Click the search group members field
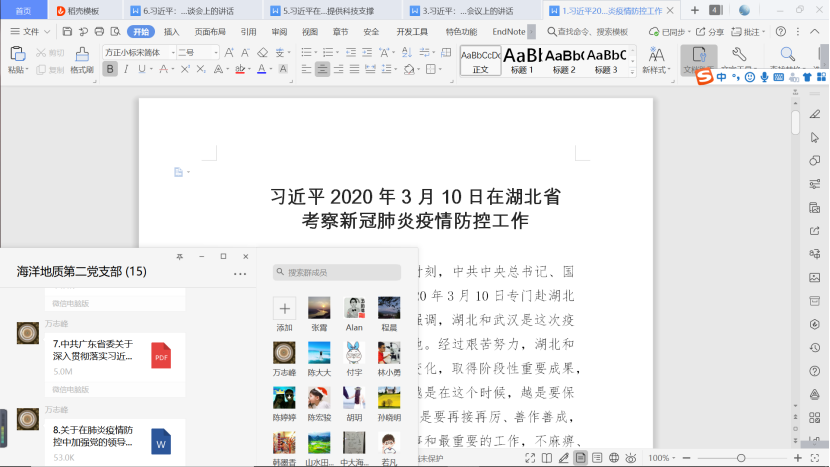Viewport: 830px width, 467px height. pos(337,272)
